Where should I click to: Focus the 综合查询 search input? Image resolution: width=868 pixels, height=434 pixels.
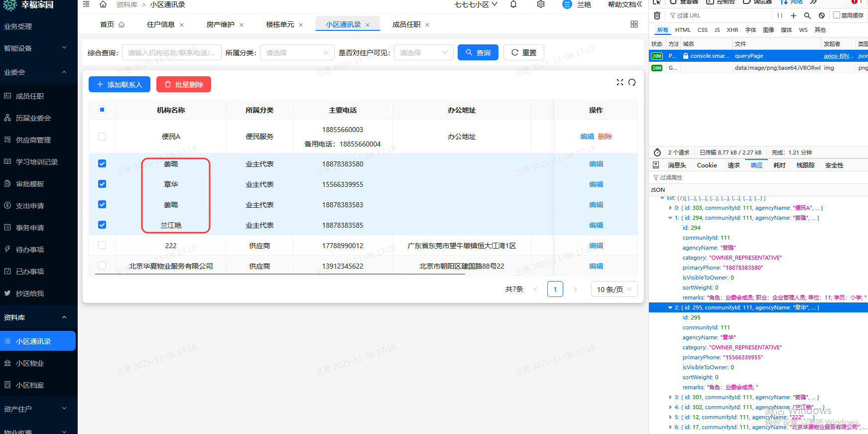(x=171, y=52)
